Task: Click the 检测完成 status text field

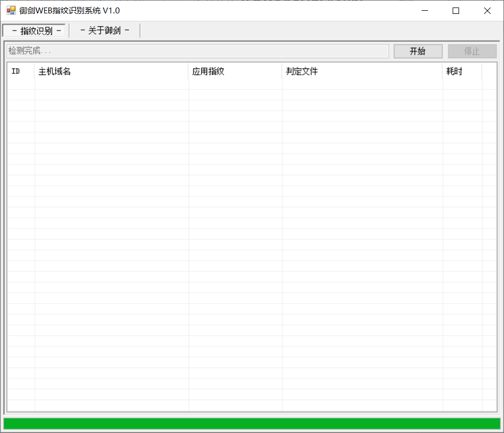Action: [x=197, y=51]
